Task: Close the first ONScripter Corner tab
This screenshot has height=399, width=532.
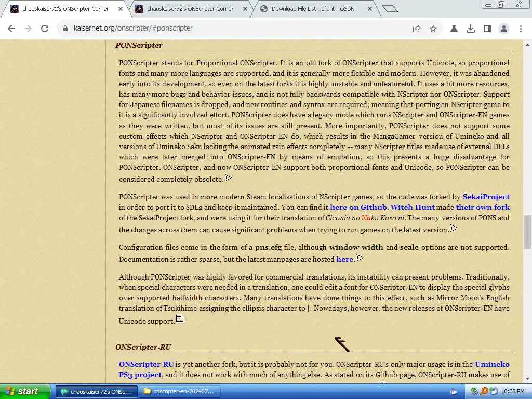Action: (x=121, y=9)
